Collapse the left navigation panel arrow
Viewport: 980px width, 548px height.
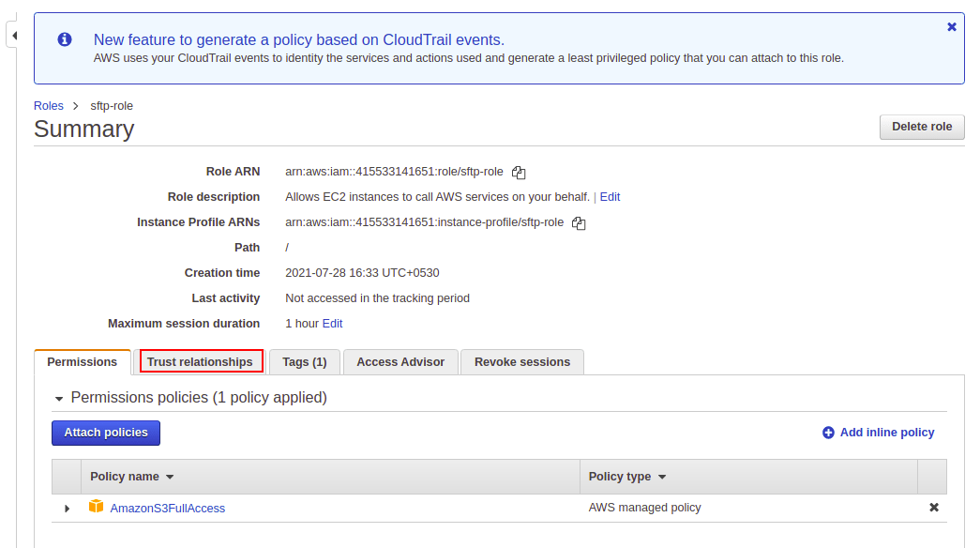click(x=14, y=35)
